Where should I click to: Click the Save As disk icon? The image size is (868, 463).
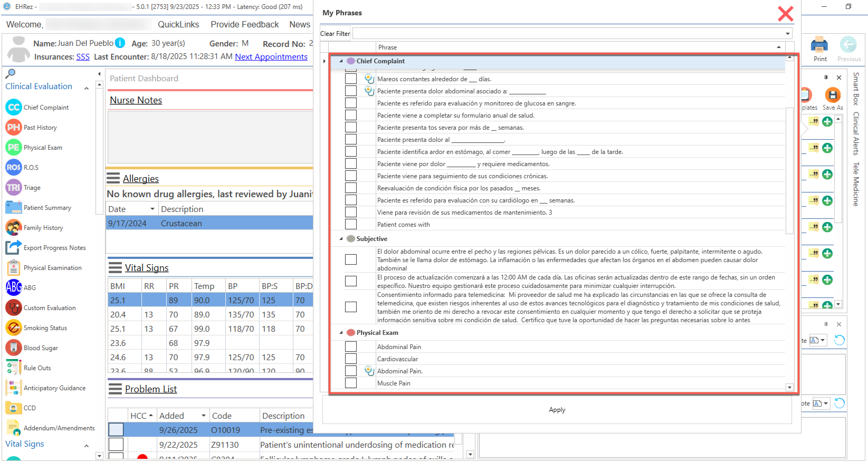tap(832, 95)
